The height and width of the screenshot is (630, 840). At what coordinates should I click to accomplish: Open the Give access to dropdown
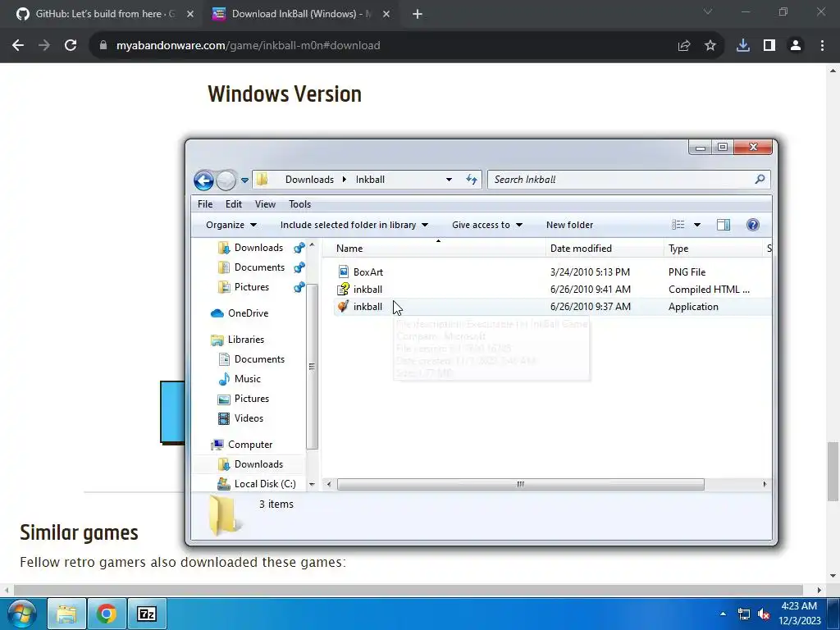[487, 225]
